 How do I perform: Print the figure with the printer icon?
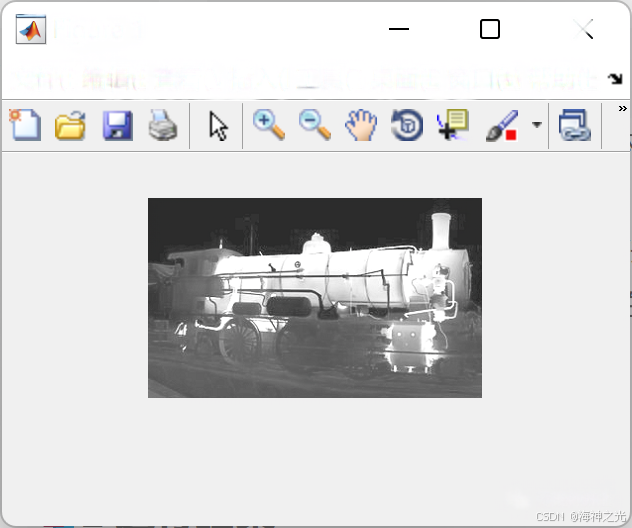coord(163,125)
